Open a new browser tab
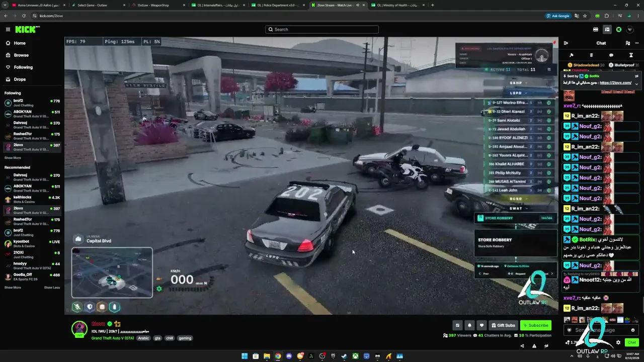The image size is (644, 362). click(x=433, y=5)
